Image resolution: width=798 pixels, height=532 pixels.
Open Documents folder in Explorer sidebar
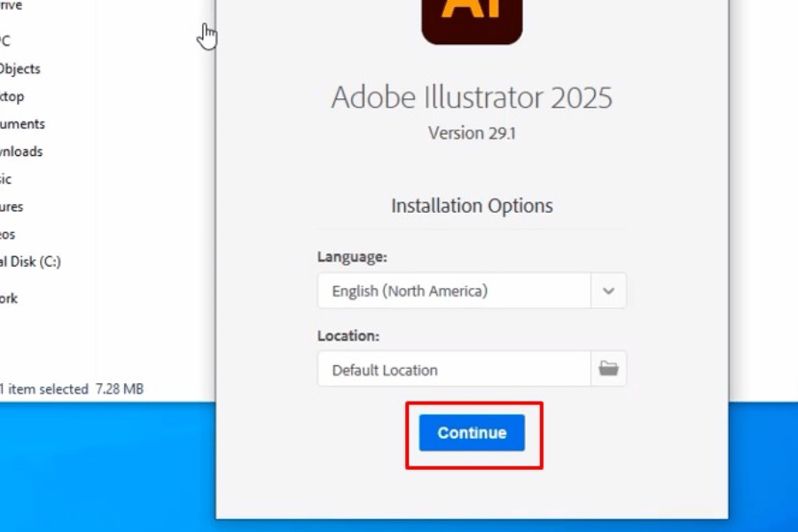22,124
